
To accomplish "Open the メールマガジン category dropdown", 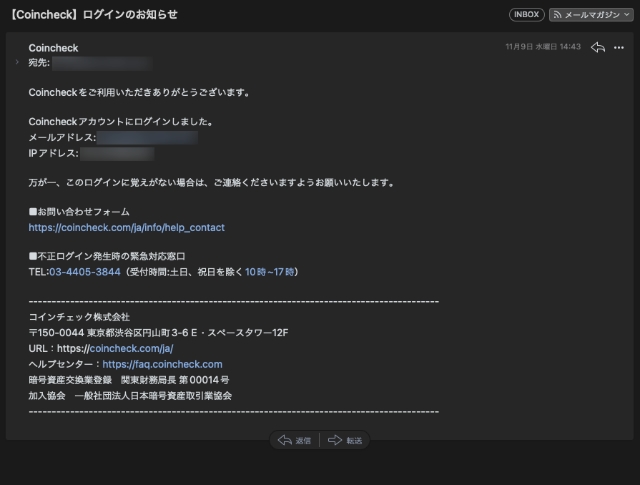I will pyautogui.click(x=591, y=15).
